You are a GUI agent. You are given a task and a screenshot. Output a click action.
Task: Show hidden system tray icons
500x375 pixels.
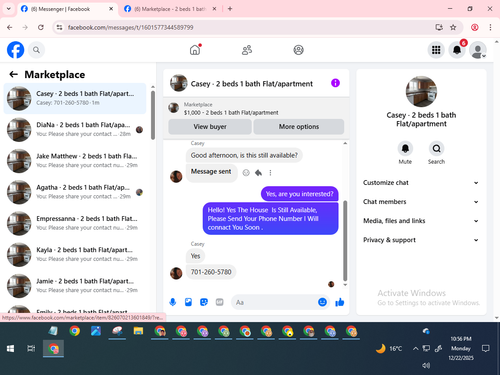[415, 349]
